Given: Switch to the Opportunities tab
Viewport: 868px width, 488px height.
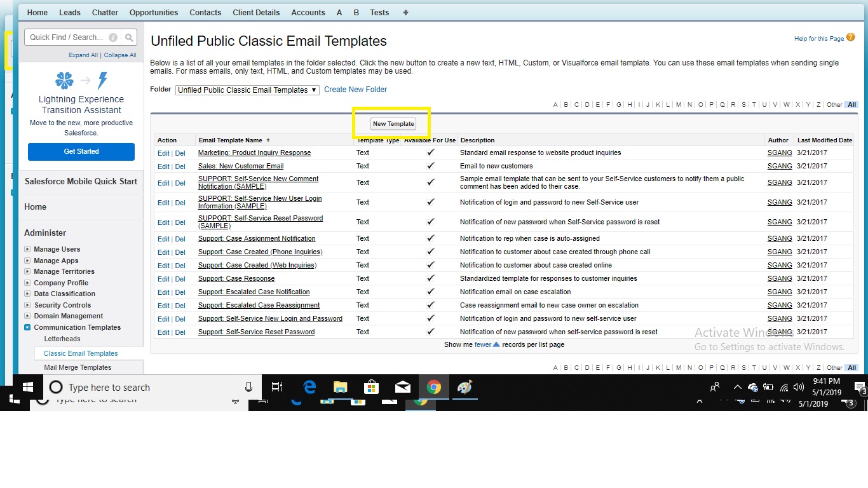Looking at the screenshot, I should pyautogui.click(x=153, y=12).
